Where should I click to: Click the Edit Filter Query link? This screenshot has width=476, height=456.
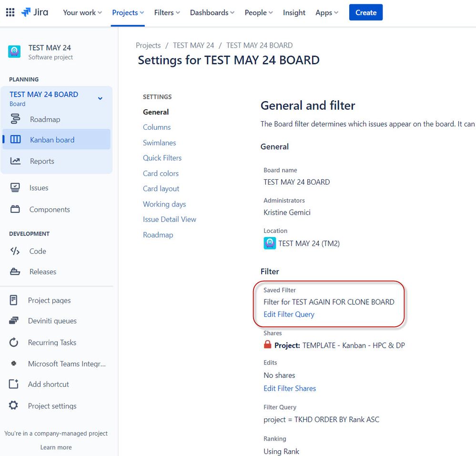[x=289, y=314]
